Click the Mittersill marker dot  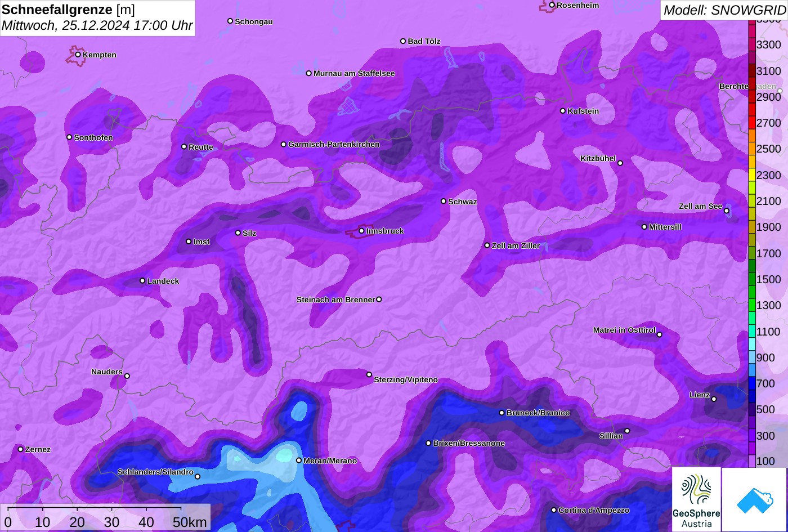tap(644, 227)
